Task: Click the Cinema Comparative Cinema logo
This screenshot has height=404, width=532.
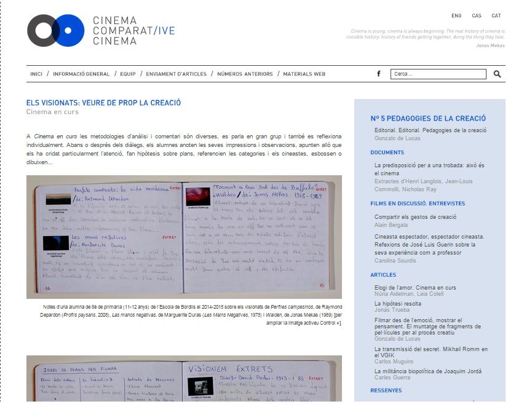Action: click(101, 31)
